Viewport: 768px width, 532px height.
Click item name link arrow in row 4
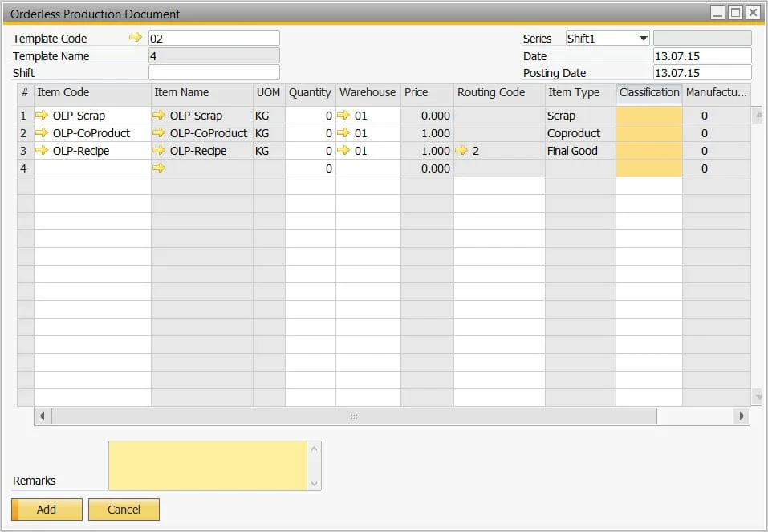pyautogui.click(x=159, y=168)
